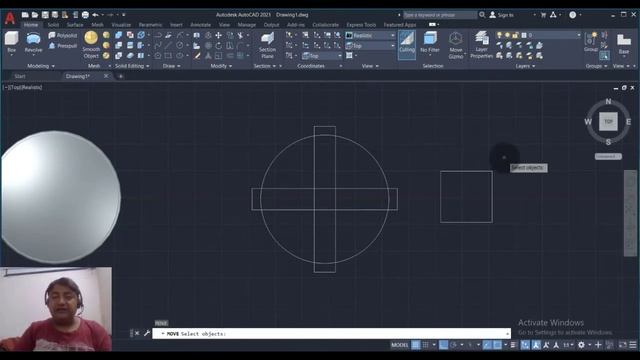Activate the Presspull tool
The height and width of the screenshot is (360, 640).
pos(62,46)
